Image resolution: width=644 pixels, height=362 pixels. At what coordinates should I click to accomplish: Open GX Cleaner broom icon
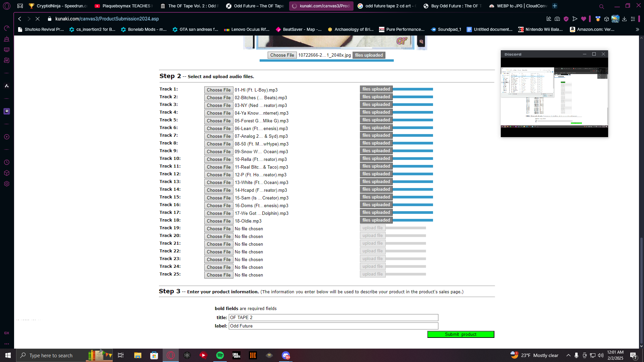[7, 39]
